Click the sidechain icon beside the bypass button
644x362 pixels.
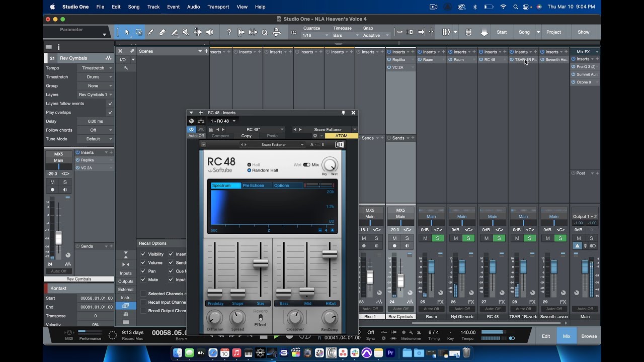(201, 129)
